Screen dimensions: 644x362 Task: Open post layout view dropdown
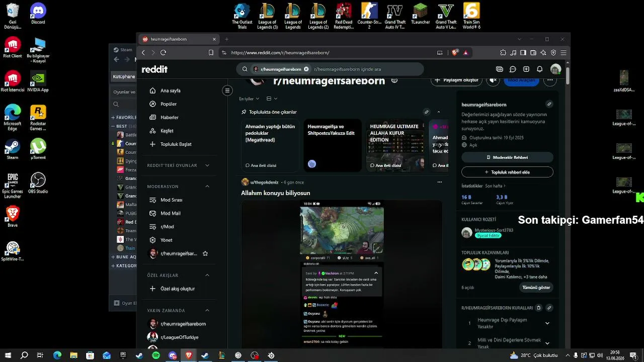[272, 99]
